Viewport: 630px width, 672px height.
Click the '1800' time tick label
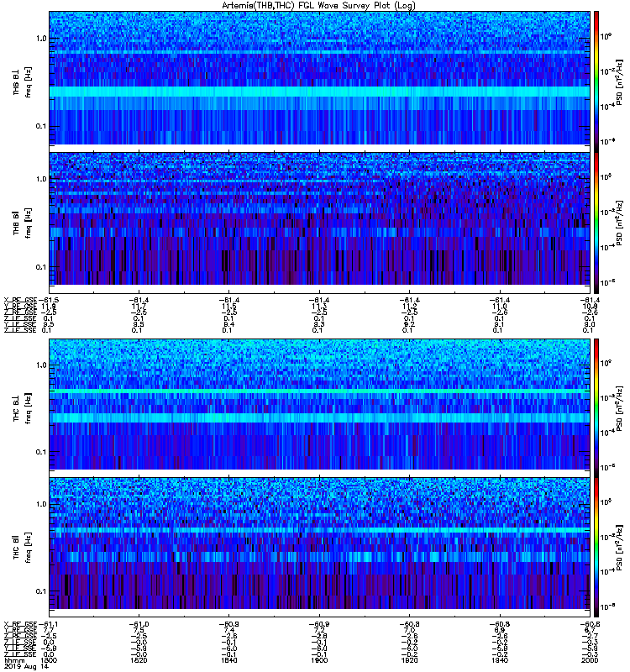pyautogui.click(x=49, y=660)
